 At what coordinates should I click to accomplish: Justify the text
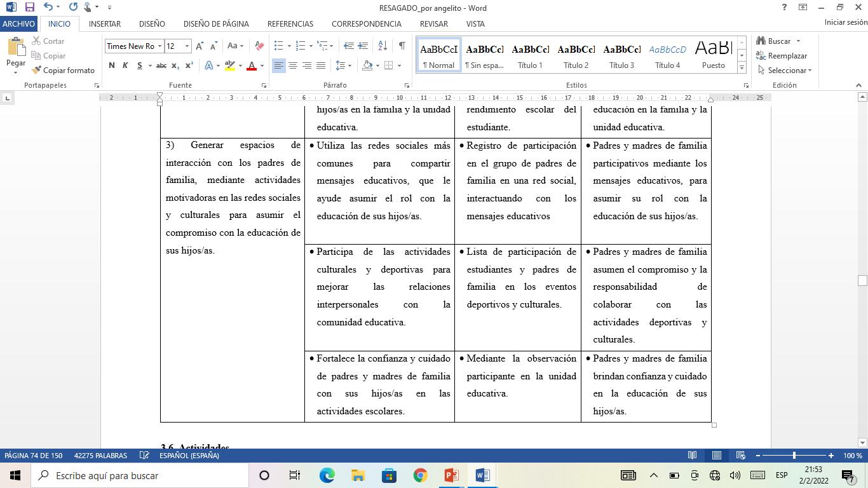pyautogui.click(x=321, y=65)
